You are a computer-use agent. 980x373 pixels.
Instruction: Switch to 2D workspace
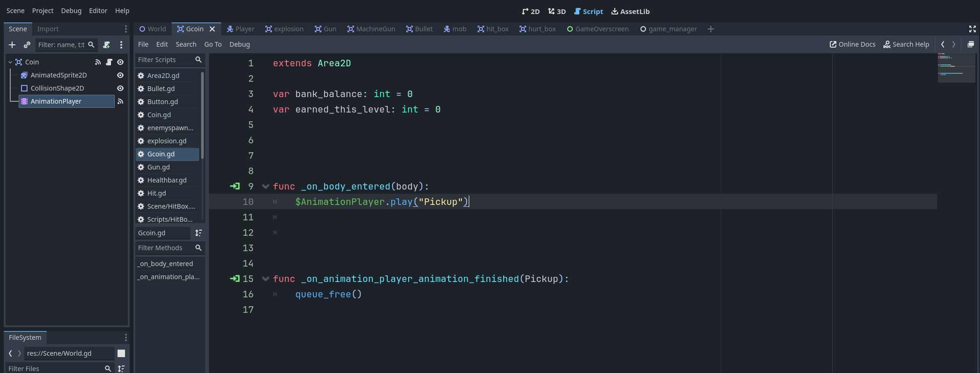pyautogui.click(x=531, y=11)
